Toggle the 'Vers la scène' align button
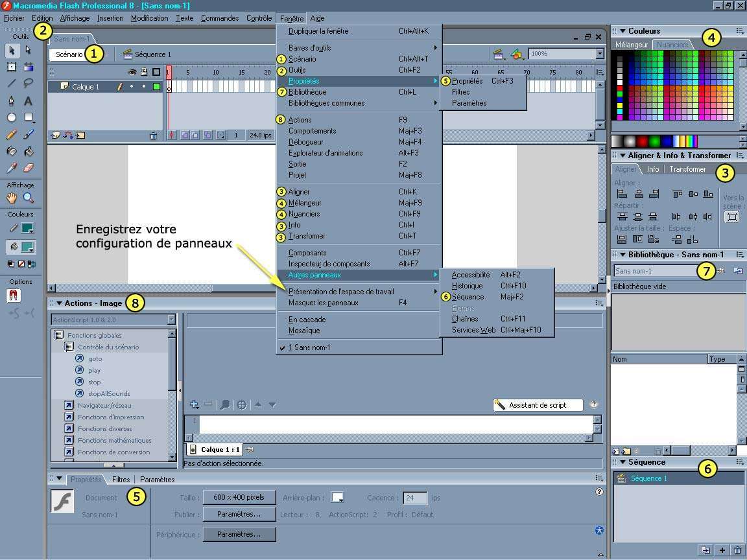 pos(731,217)
